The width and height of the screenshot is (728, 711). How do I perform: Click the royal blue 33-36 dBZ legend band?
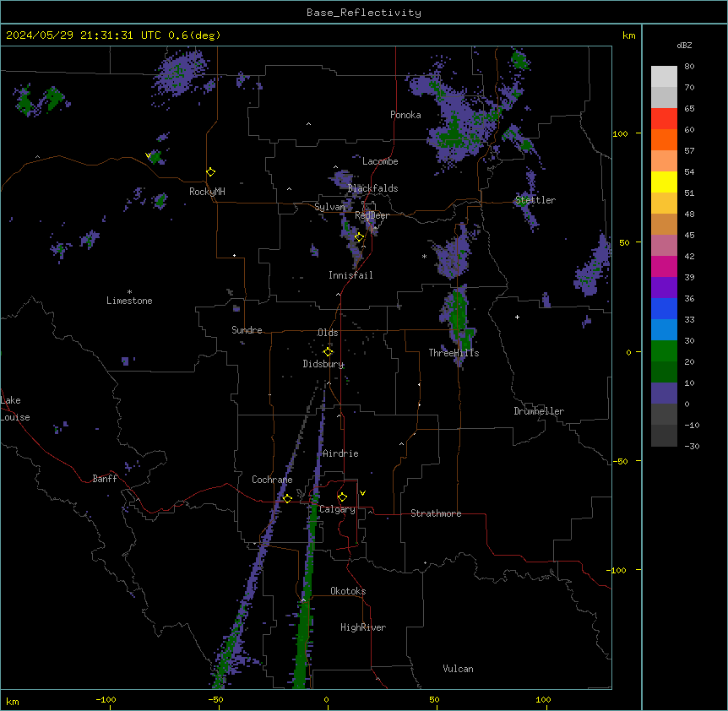[664, 309]
